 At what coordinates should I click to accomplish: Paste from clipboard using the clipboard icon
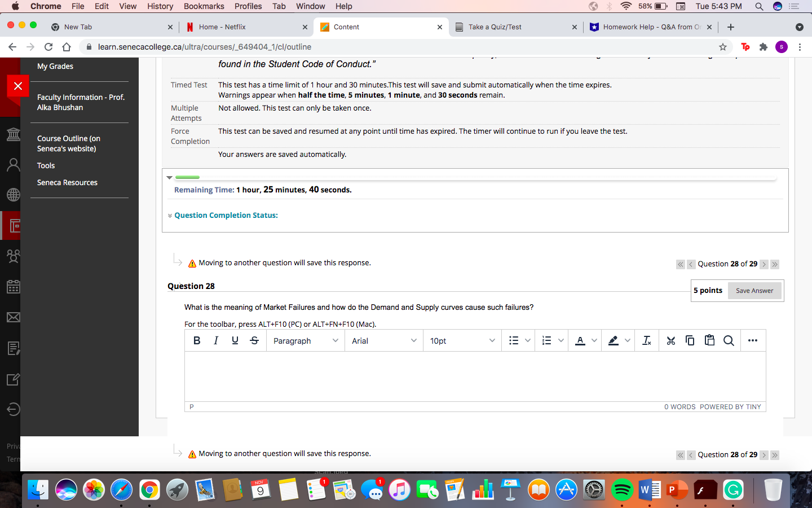709,340
